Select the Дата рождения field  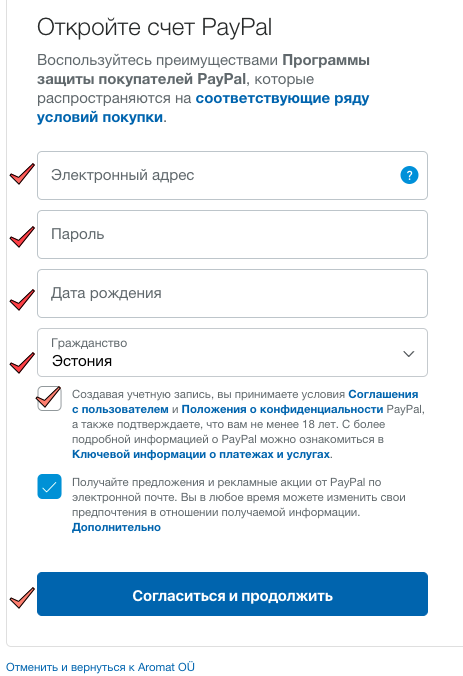232,294
